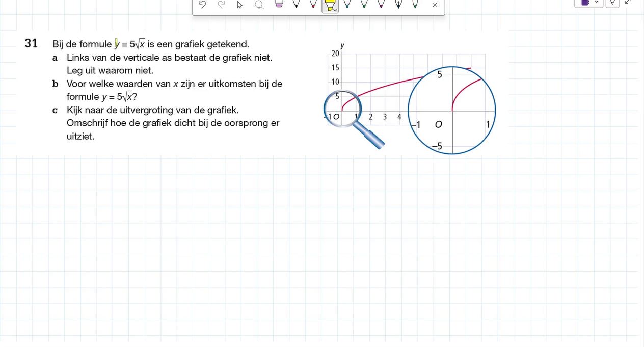The width and height of the screenshot is (644, 347).
Task: Click the highlighted y in the formula
Action: 117,44
